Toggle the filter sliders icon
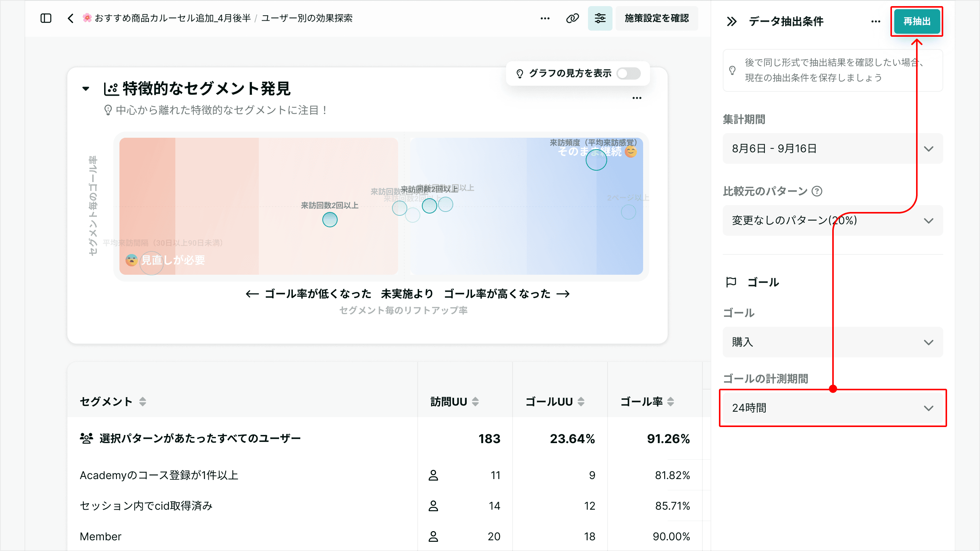This screenshot has height=551, width=980. [x=600, y=18]
